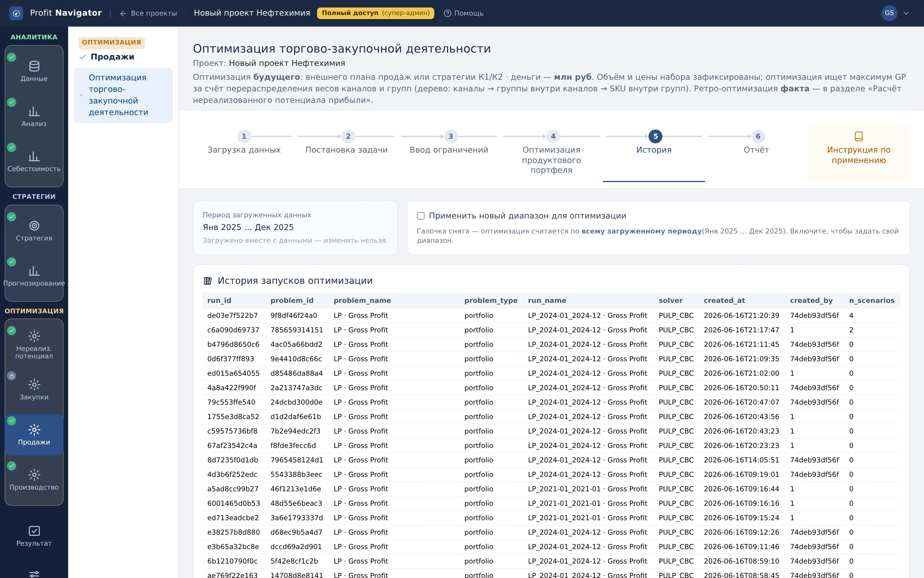Click the back arrow next to Все проекты
The height and width of the screenshot is (578, 924).
point(123,13)
